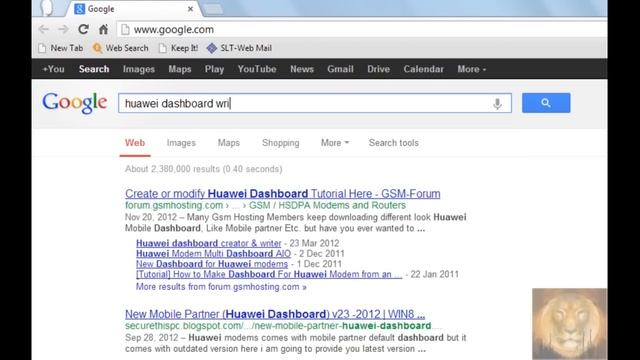The width and height of the screenshot is (640, 360).
Task: Open the SLT-Web Mail bookmark
Action: (239, 48)
